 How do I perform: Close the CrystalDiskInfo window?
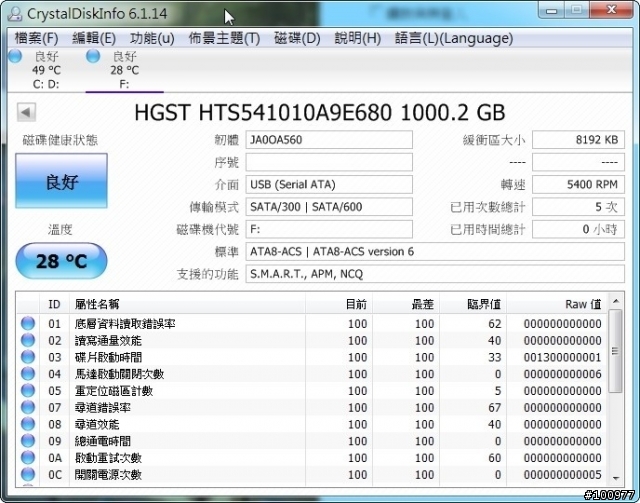click(611, 10)
